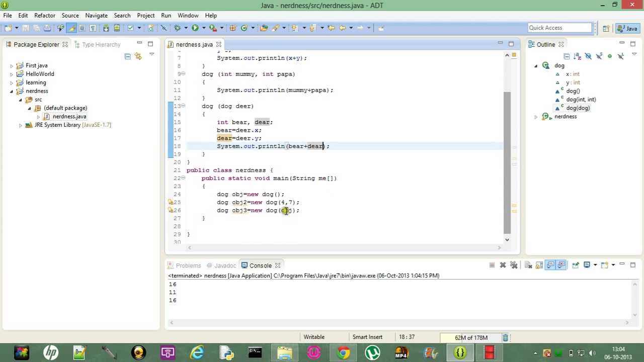This screenshot has width=644, height=362.
Task: Toggle Scroll Lock in Console toolbar
Action: point(539,265)
